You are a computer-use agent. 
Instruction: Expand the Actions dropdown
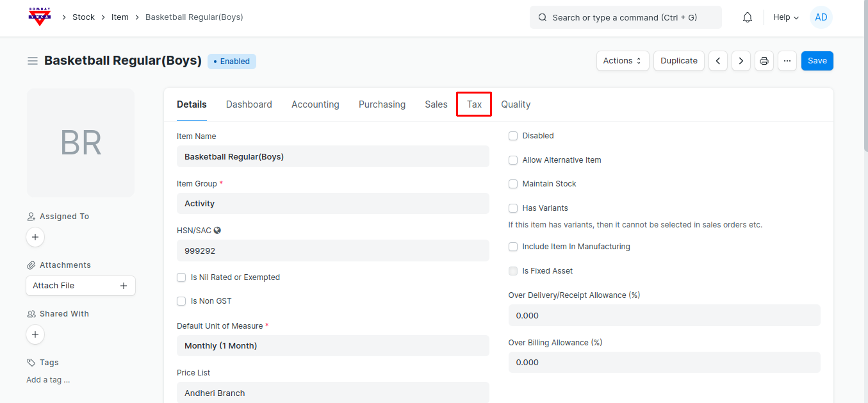click(x=622, y=61)
